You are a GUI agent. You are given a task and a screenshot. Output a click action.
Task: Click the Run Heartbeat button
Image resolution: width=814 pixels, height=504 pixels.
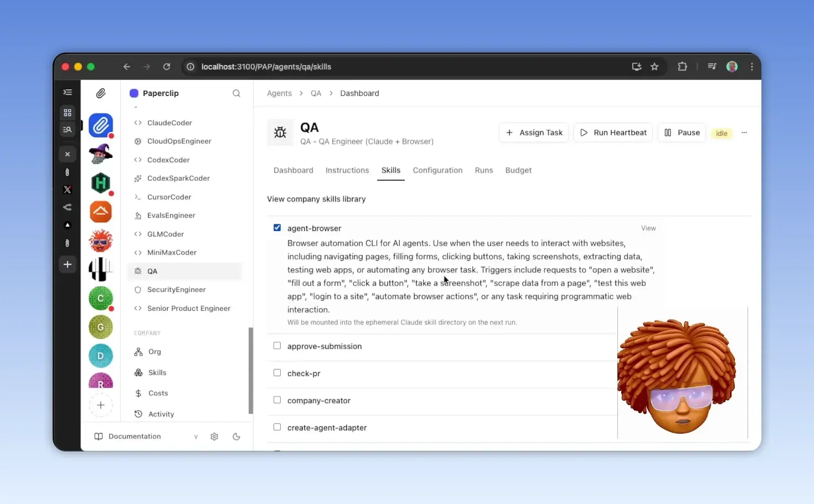point(613,132)
